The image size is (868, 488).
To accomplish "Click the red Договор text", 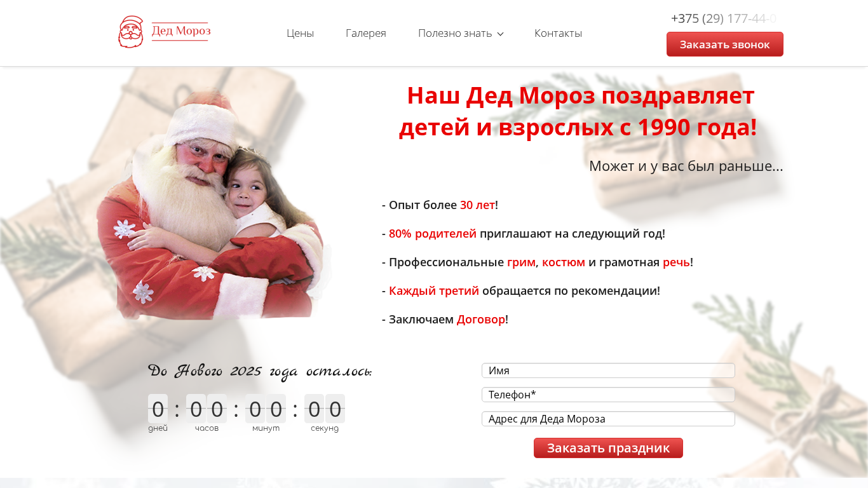I will (481, 319).
